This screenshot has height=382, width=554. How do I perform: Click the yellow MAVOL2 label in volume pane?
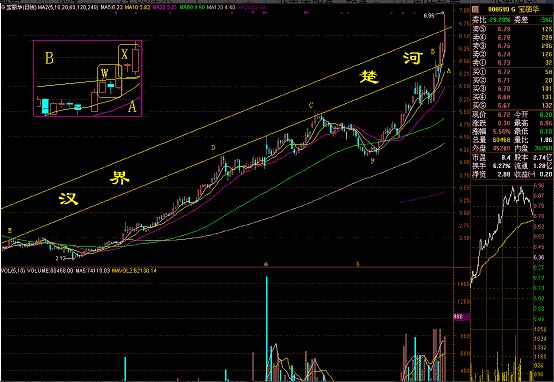click(x=134, y=271)
